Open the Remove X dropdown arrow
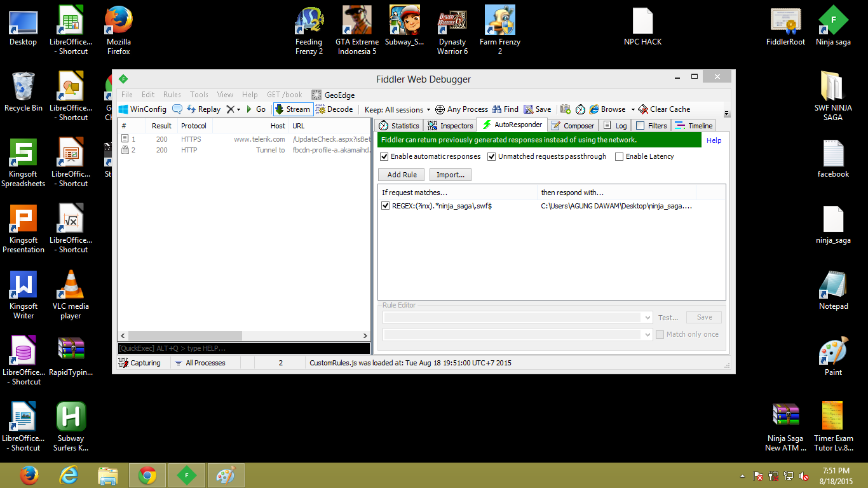The width and height of the screenshot is (868, 488). coord(239,110)
